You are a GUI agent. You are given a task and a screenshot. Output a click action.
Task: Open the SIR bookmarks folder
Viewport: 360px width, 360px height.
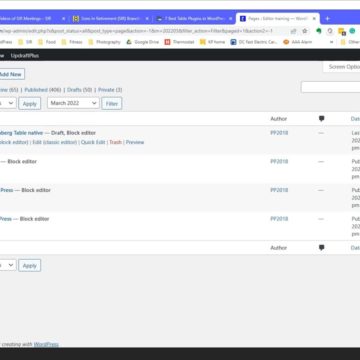pos(25,42)
